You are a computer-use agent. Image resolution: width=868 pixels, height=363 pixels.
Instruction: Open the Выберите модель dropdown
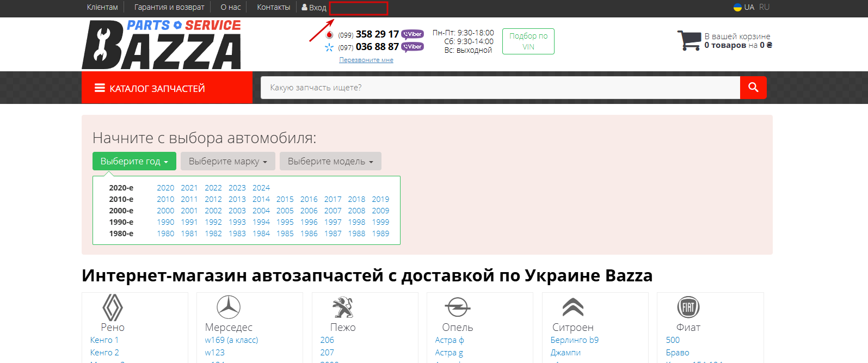click(330, 161)
